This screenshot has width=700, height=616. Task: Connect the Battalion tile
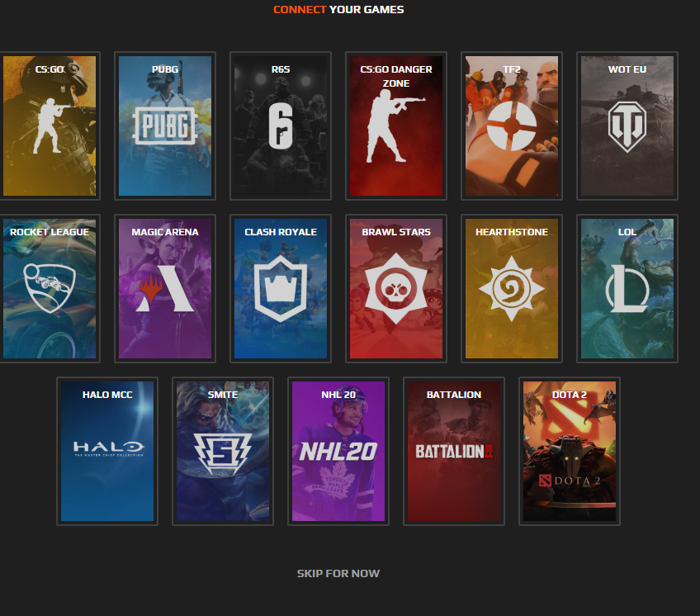point(454,451)
